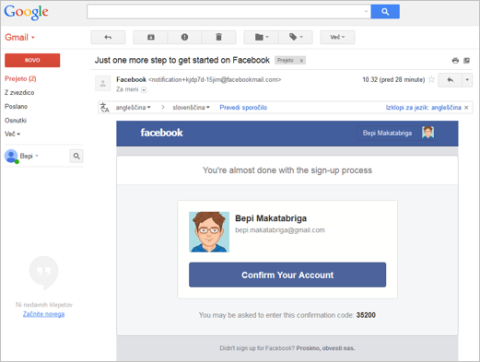
Task: Click the 10.32 (pred 28 minute) timestamp
Action: click(x=393, y=80)
